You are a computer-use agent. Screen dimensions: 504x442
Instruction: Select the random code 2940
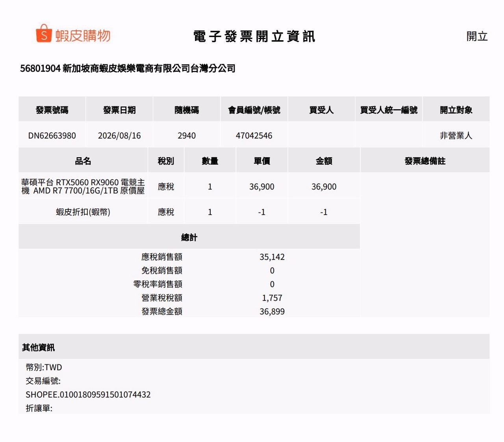click(187, 136)
